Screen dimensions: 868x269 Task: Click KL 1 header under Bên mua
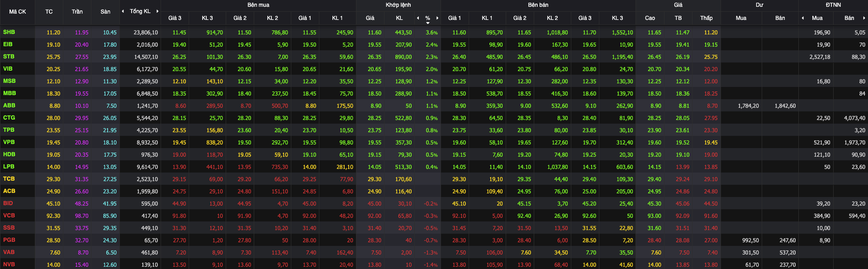click(x=337, y=18)
